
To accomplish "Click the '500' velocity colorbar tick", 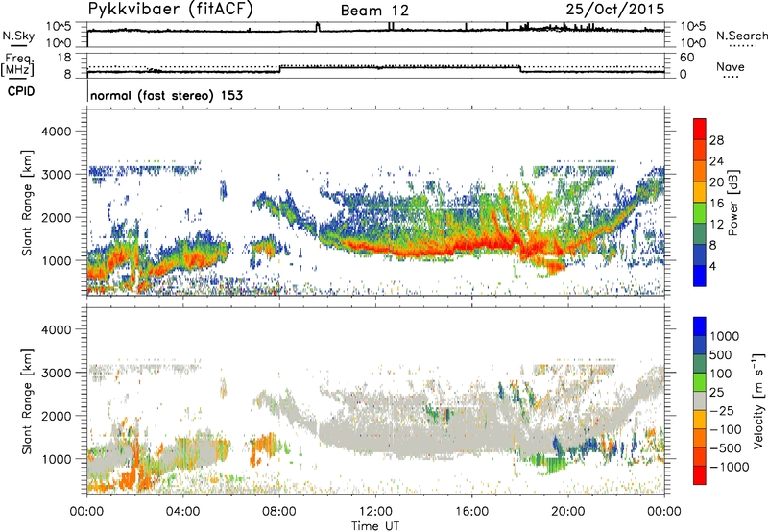I will [721, 354].
